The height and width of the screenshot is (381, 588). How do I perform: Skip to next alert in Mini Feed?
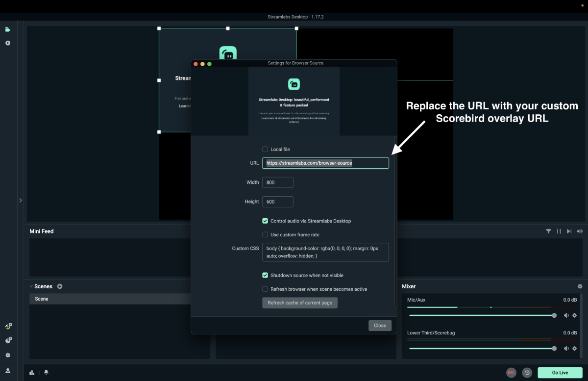click(569, 231)
